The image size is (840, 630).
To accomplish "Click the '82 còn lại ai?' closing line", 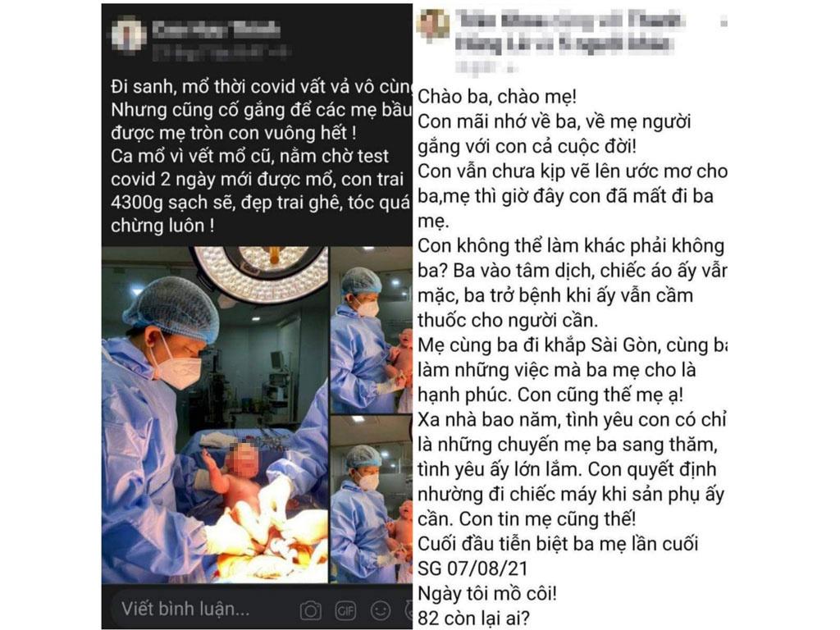I will [x=473, y=618].
